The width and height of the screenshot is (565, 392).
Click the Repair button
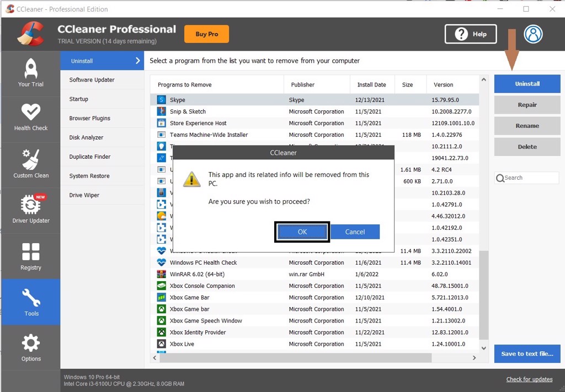click(527, 105)
